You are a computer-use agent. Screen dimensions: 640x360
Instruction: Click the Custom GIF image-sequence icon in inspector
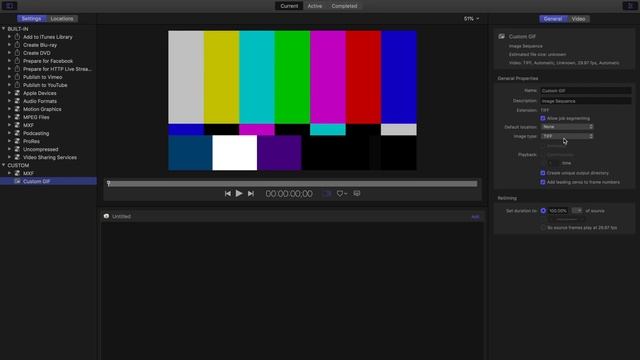tap(502, 36)
